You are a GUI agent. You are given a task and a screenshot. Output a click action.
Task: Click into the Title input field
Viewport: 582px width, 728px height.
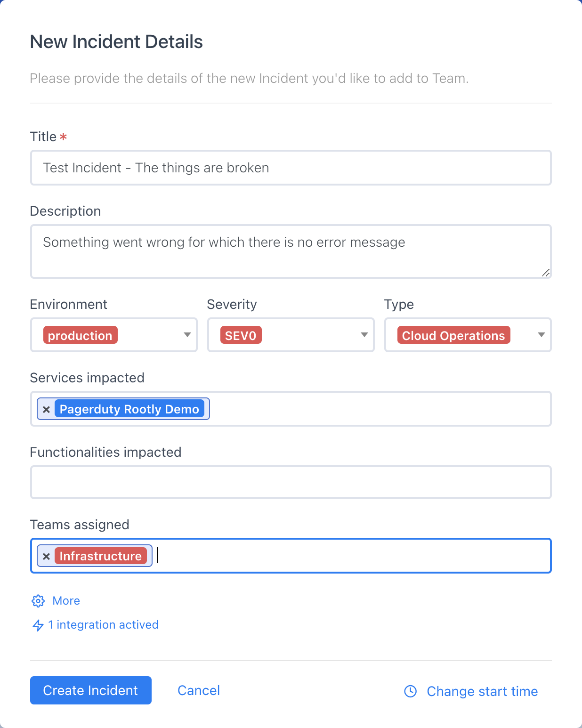(x=291, y=168)
